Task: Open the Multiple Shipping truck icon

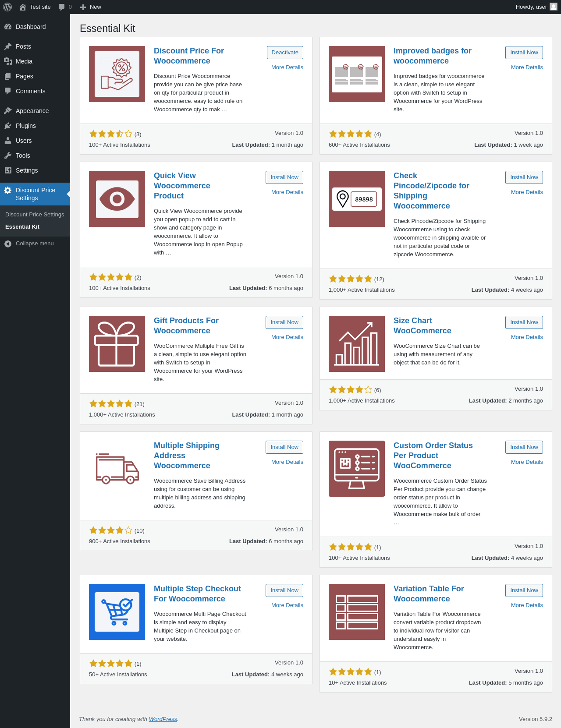Action: pos(117,469)
